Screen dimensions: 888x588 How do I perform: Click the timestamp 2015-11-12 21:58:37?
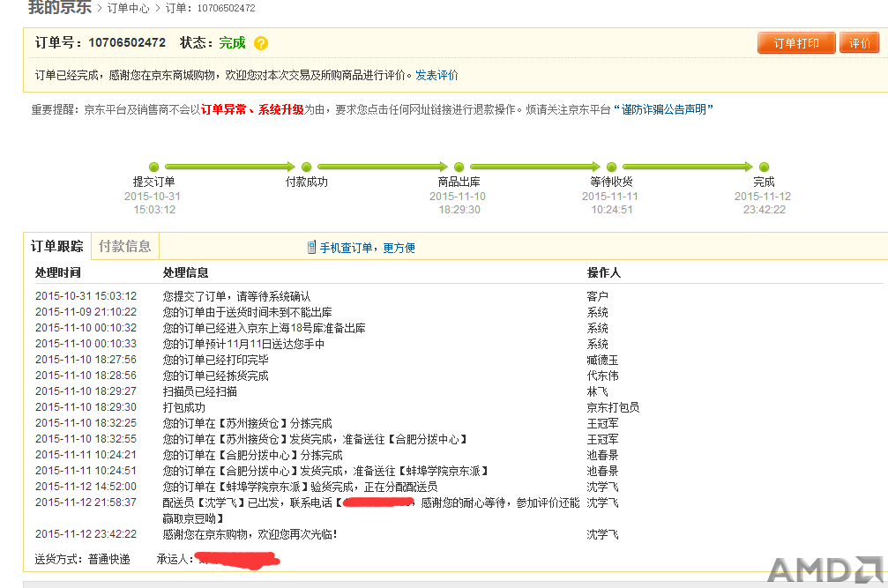(x=86, y=502)
